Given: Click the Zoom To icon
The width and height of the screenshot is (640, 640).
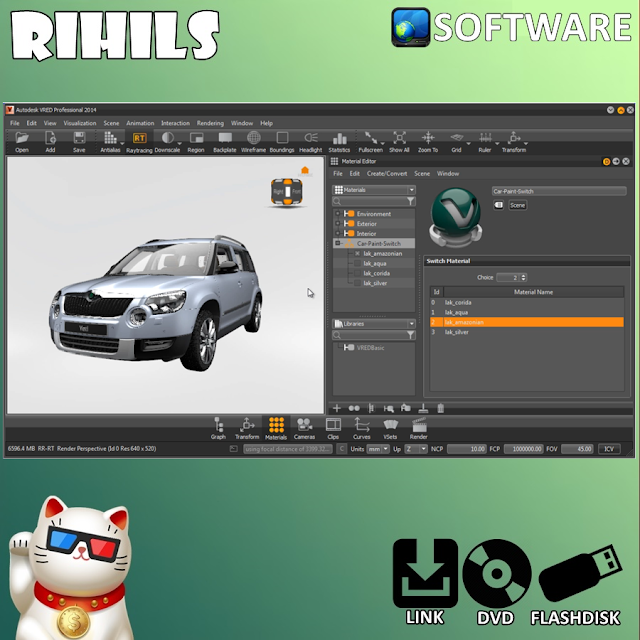Looking at the screenshot, I should [428, 138].
